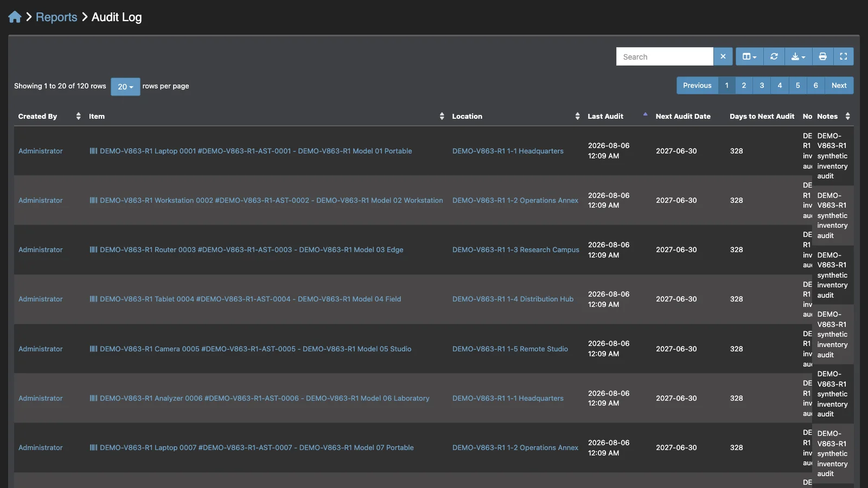
Task: Open Administrator link in Laptop 0001 row
Action: pos(41,151)
